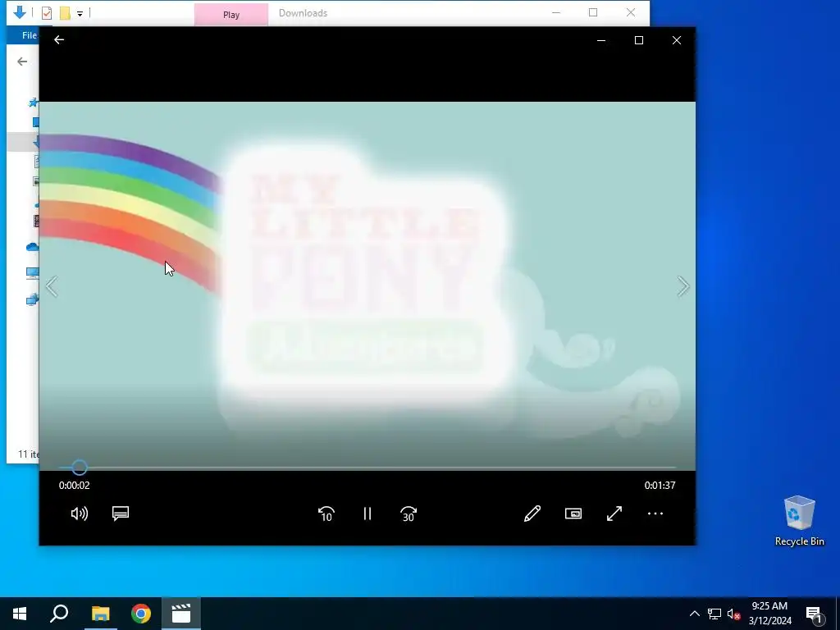Click the muted speaker tray icon
This screenshot has width=840, height=630.
click(x=734, y=614)
